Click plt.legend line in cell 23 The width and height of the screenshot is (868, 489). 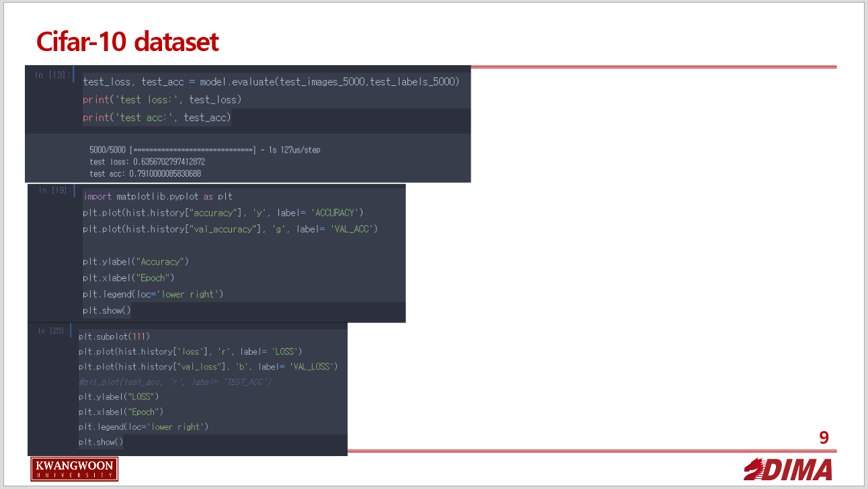point(143,427)
